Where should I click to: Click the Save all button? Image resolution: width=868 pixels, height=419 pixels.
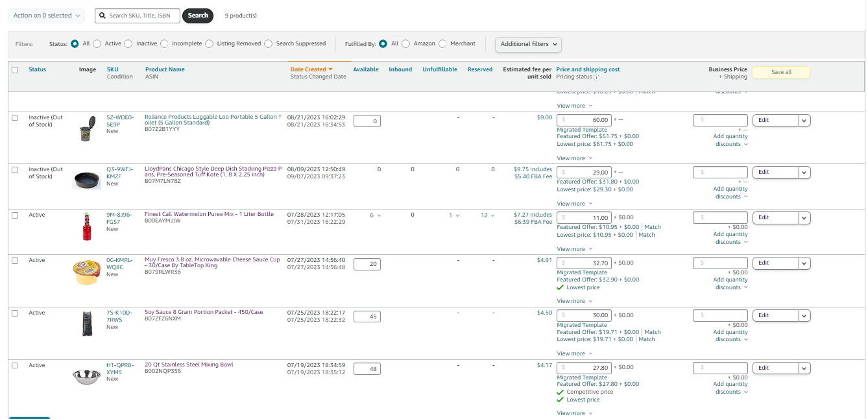pos(781,72)
